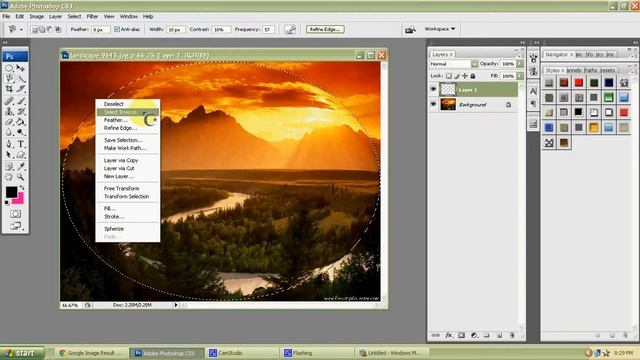Viewport: 640px width, 360px height.
Task: Switch to the Paths tab
Action: click(590, 71)
